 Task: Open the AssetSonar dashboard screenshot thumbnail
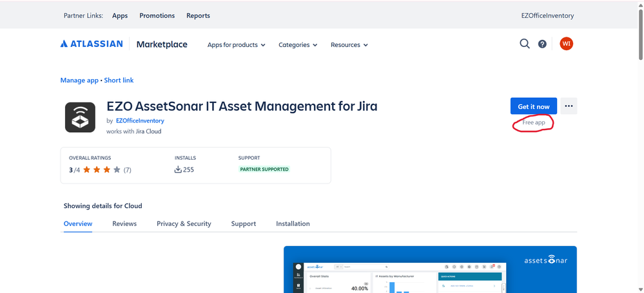pos(430,270)
